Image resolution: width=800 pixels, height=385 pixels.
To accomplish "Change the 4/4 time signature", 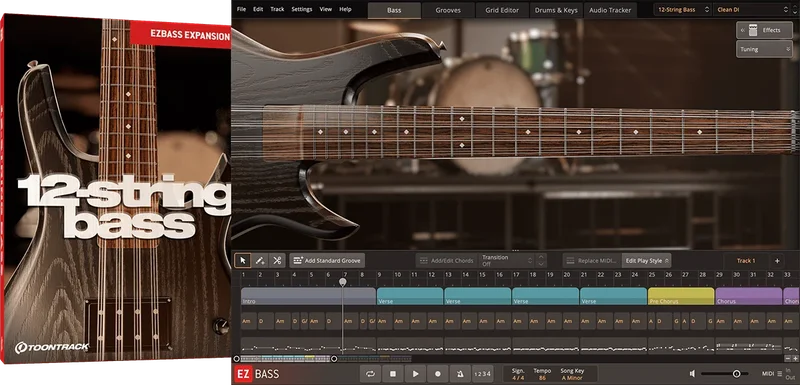I will click(518, 378).
